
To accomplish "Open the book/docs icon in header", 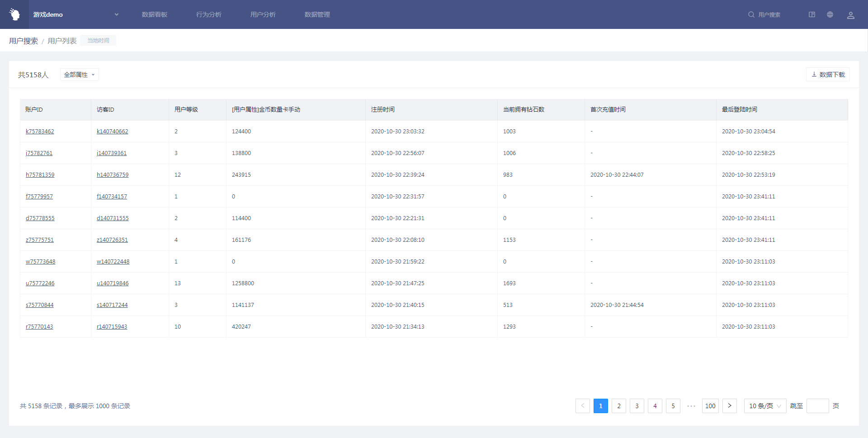I will (812, 14).
